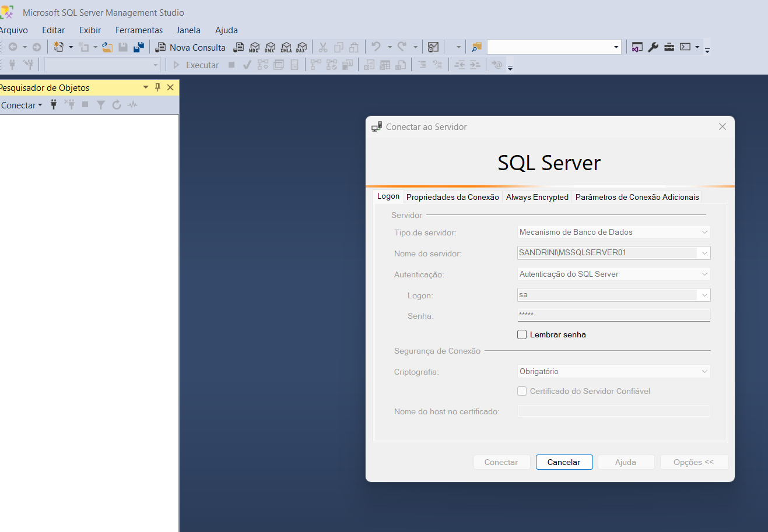Click the dialog Ajuda button

click(626, 462)
